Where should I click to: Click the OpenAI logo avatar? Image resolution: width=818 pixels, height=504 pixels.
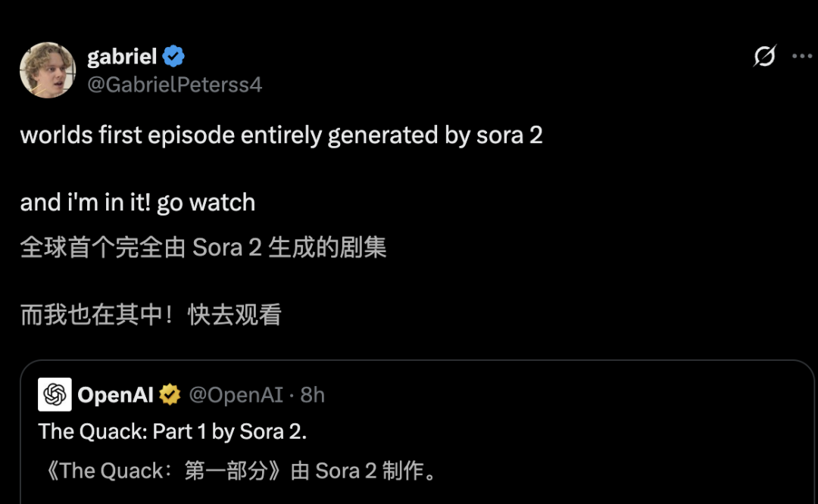point(55,394)
